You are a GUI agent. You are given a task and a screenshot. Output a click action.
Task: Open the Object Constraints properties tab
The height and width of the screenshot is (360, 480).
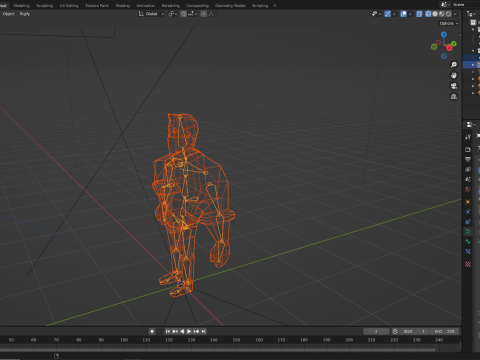(x=468, y=222)
